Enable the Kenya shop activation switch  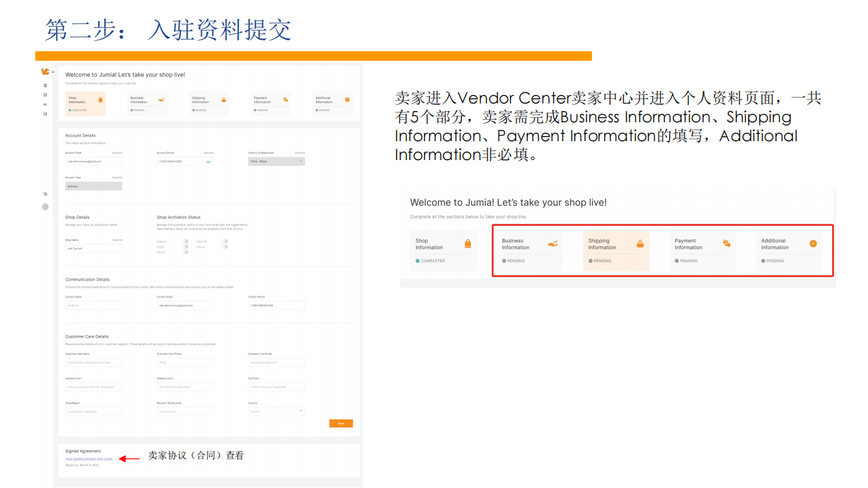coord(185,252)
